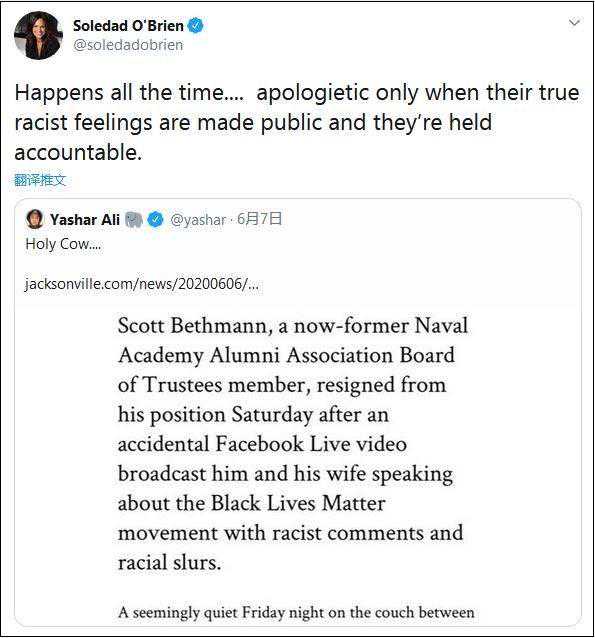Click the elephant emoji beside Yashar Ali
Image resolution: width=595 pixels, height=638 pixels.
[133, 220]
